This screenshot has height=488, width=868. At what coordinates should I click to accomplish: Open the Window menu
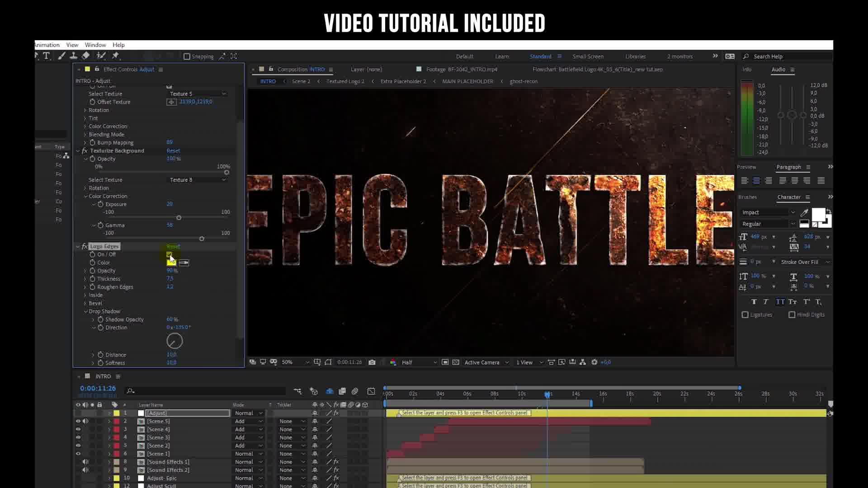[x=95, y=45]
